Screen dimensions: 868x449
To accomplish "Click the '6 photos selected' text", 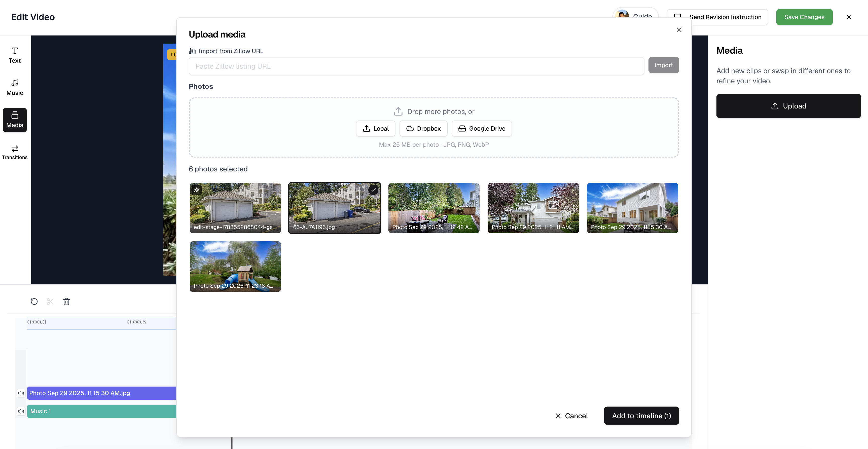I will (x=218, y=169).
